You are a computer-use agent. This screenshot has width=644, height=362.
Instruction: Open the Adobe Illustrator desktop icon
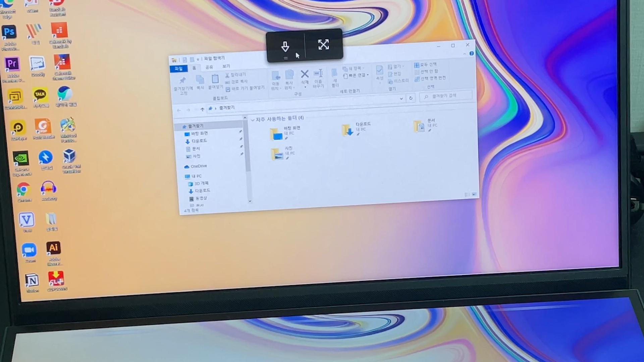tap(54, 248)
